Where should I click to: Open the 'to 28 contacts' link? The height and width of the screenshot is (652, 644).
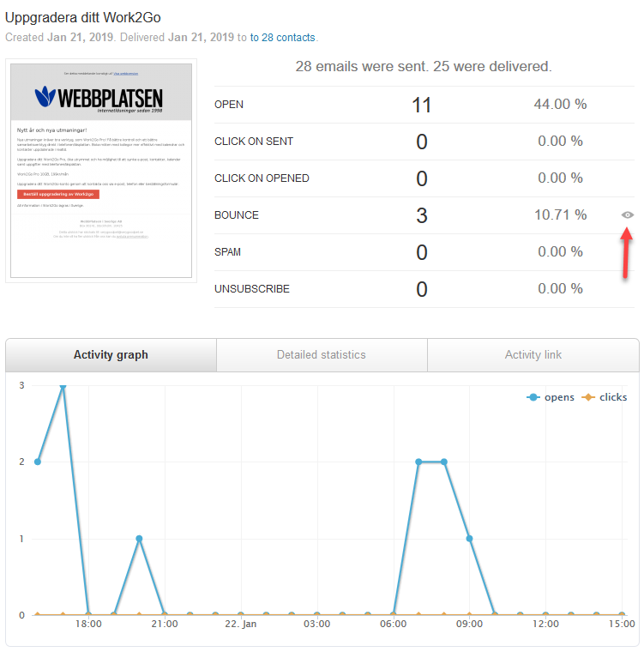click(x=282, y=38)
